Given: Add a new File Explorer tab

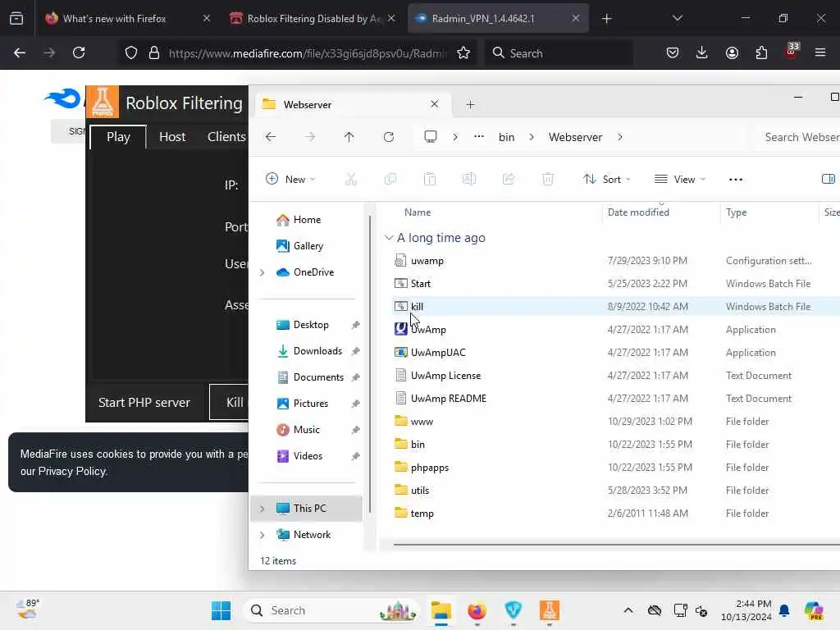Looking at the screenshot, I should point(470,104).
